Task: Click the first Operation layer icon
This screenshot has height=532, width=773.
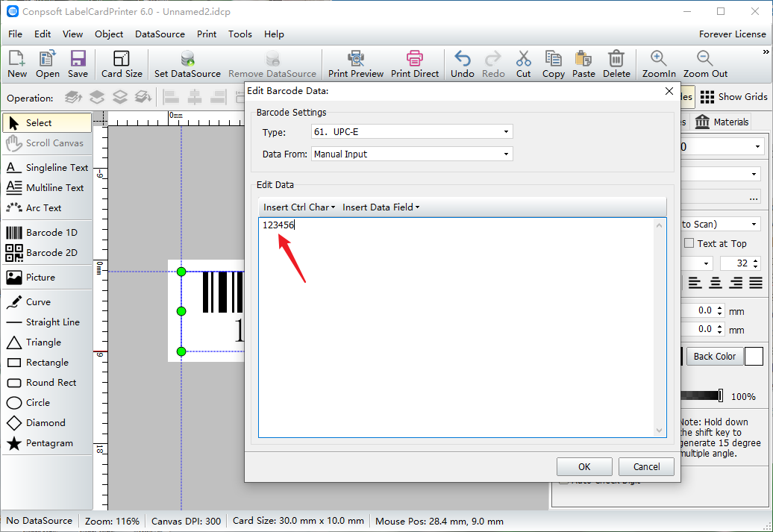Action: click(x=73, y=97)
